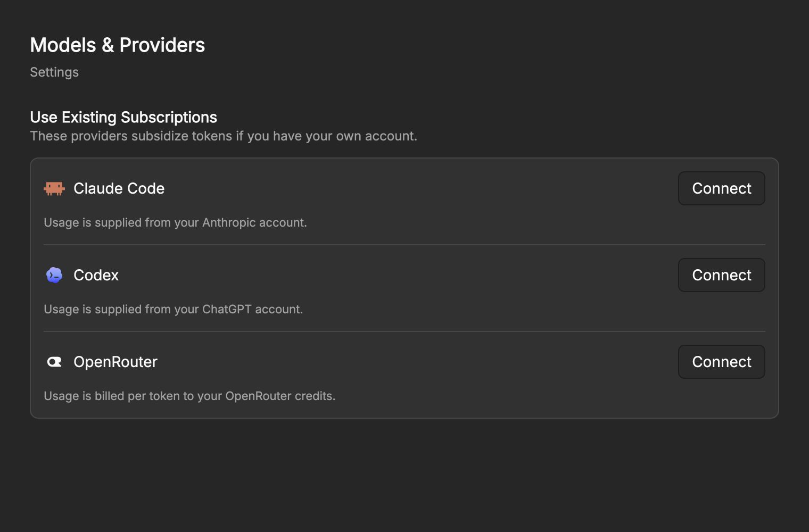Connect your Claude Code subscription
Screen dimensions: 809x532
click(721, 188)
